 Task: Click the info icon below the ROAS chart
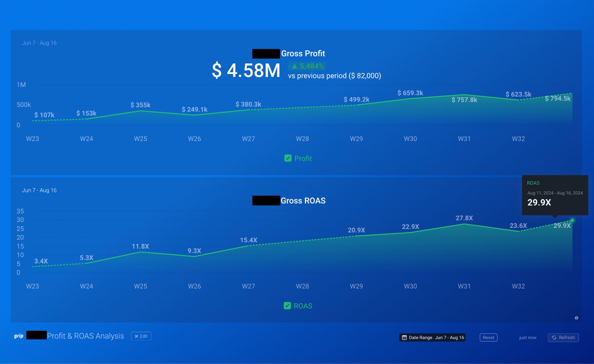576,318
